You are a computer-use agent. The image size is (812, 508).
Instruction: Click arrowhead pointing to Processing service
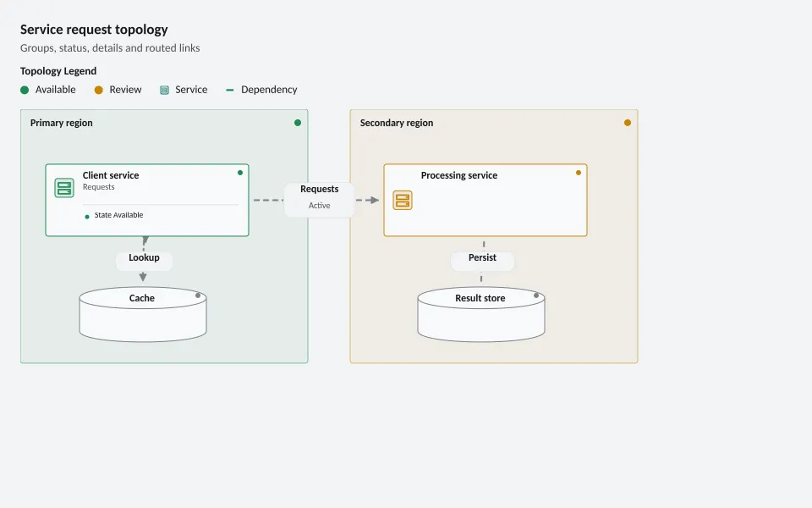pos(376,200)
